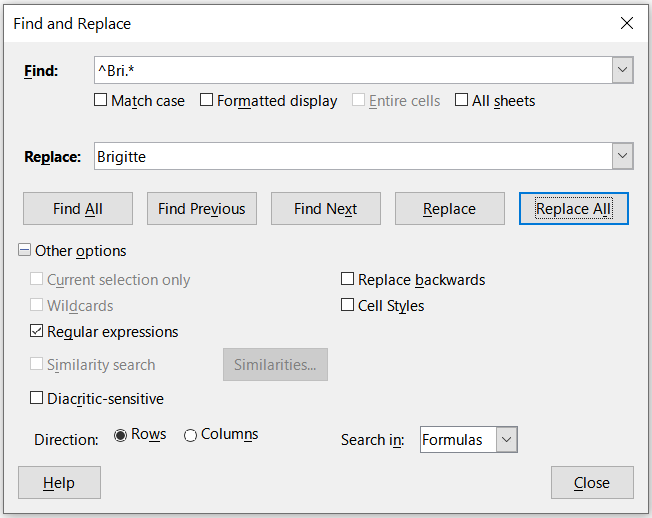Screen dimensions: 652x518
Task: Click the Find text input field
Action: tap(353, 70)
